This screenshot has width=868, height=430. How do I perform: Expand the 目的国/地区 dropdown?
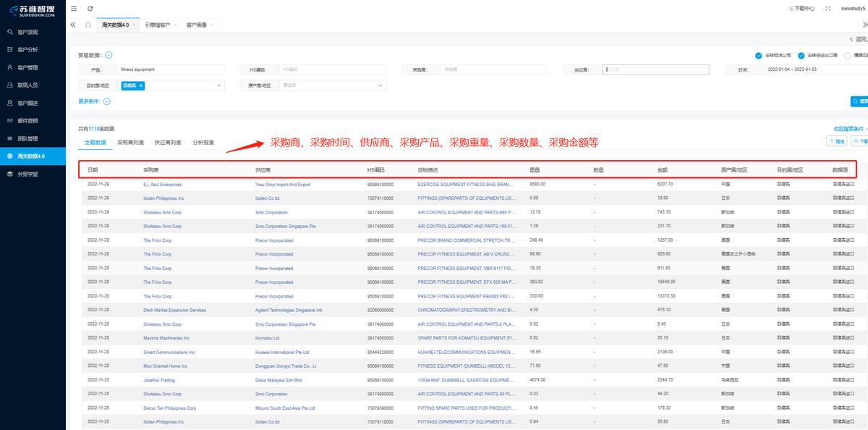tap(219, 85)
